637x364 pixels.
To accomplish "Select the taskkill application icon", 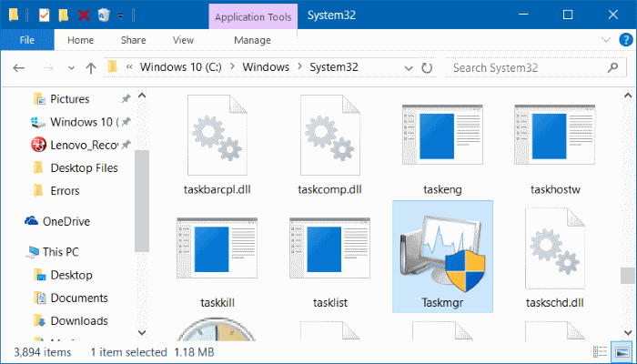I will 217,248.
